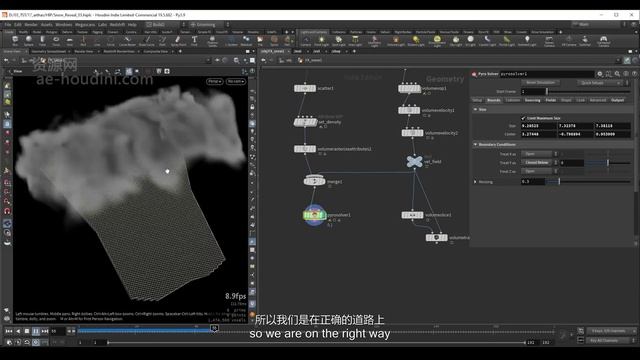This screenshot has width=640, height=360.
Task: Collapse the Size section
Action: [x=476, y=109]
